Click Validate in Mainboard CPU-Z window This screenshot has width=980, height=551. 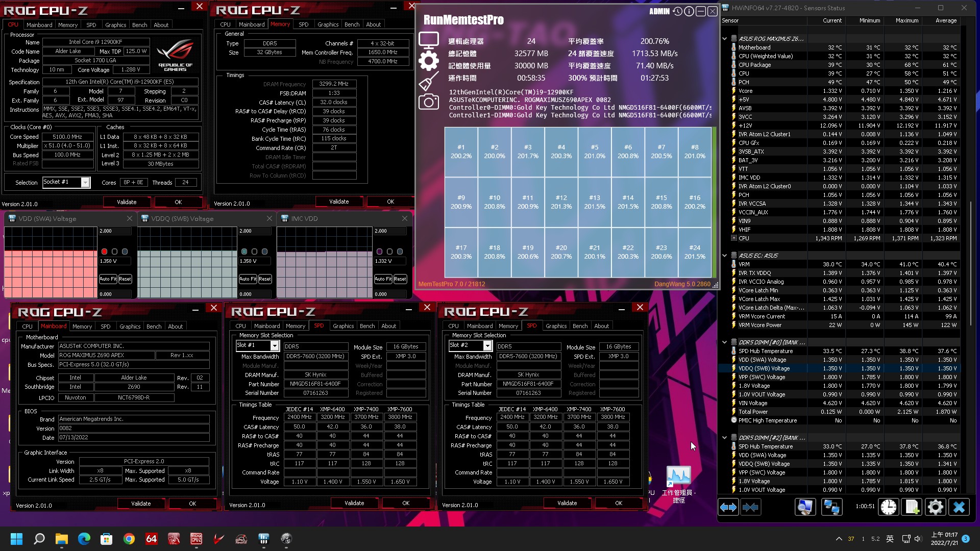click(x=141, y=504)
